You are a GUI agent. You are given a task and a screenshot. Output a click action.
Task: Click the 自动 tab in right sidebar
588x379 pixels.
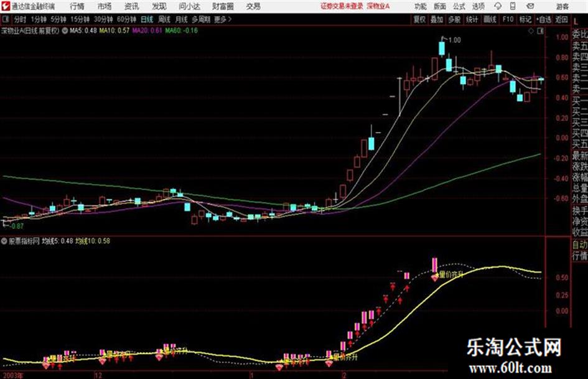click(580, 245)
